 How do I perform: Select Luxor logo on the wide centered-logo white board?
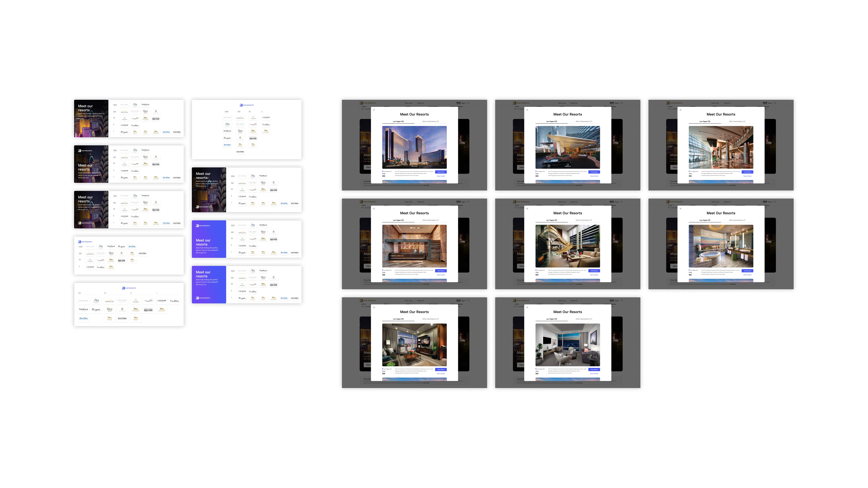point(162,300)
